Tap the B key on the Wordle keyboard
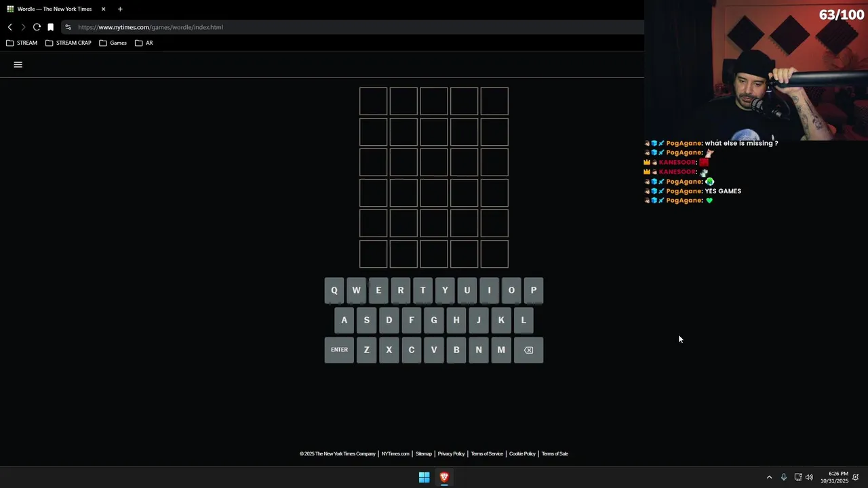The height and width of the screenshot is (488, 868). pyautogui.click(x=456, y=350)
